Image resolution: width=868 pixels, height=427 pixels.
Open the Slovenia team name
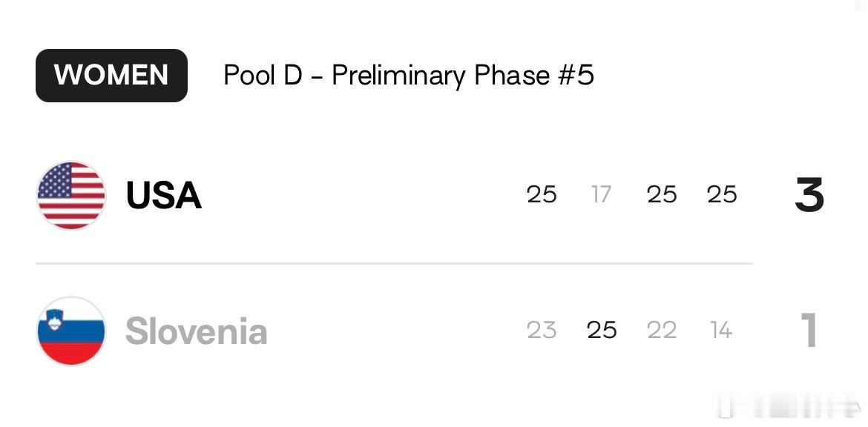pos(197,331)
